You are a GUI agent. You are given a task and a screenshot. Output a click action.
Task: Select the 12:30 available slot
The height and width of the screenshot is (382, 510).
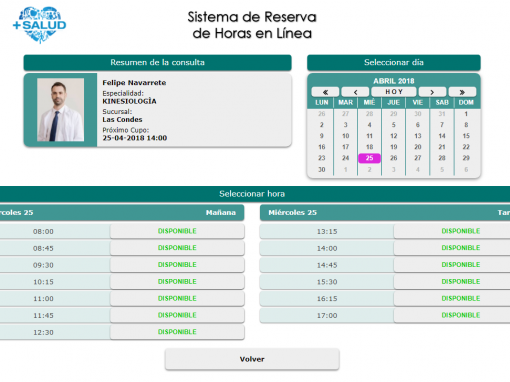[177, 332]
